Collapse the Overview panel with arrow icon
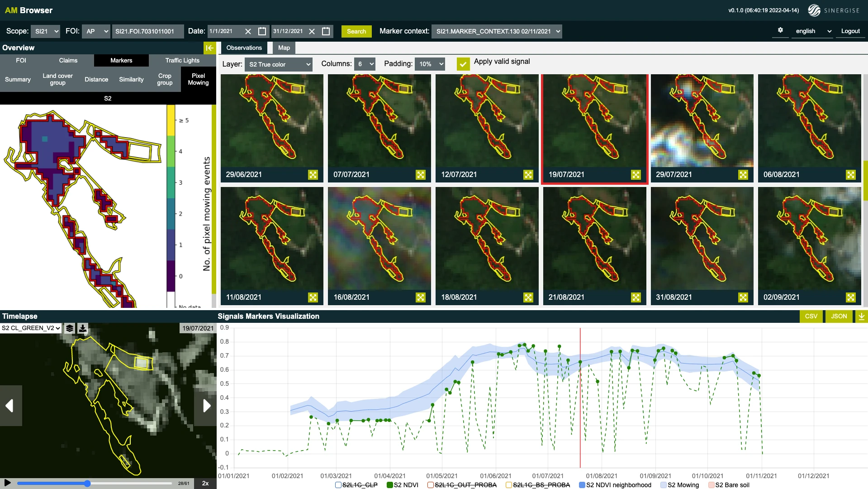The width and height of the screenshot is (868, 489). 209,48
